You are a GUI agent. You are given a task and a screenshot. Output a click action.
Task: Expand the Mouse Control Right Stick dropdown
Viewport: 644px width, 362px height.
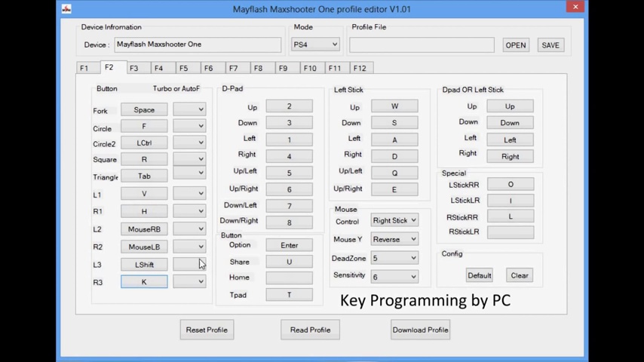point(394,221)
